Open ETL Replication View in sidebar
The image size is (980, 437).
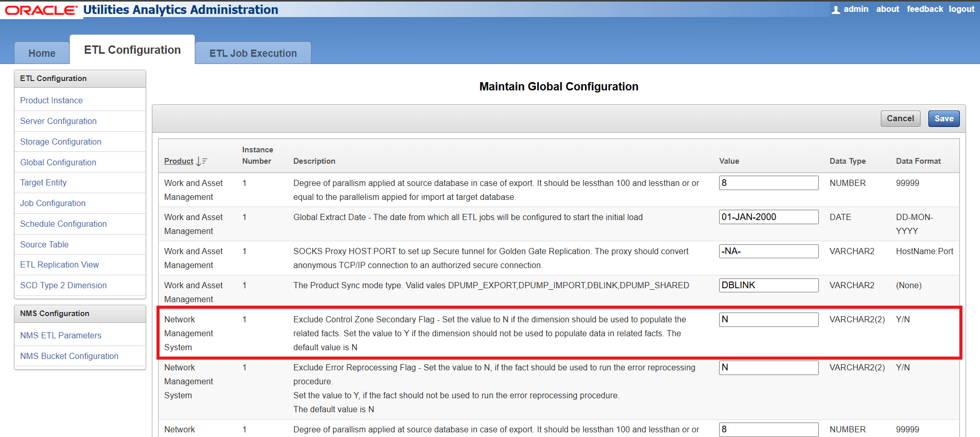(x=59, y=264)
